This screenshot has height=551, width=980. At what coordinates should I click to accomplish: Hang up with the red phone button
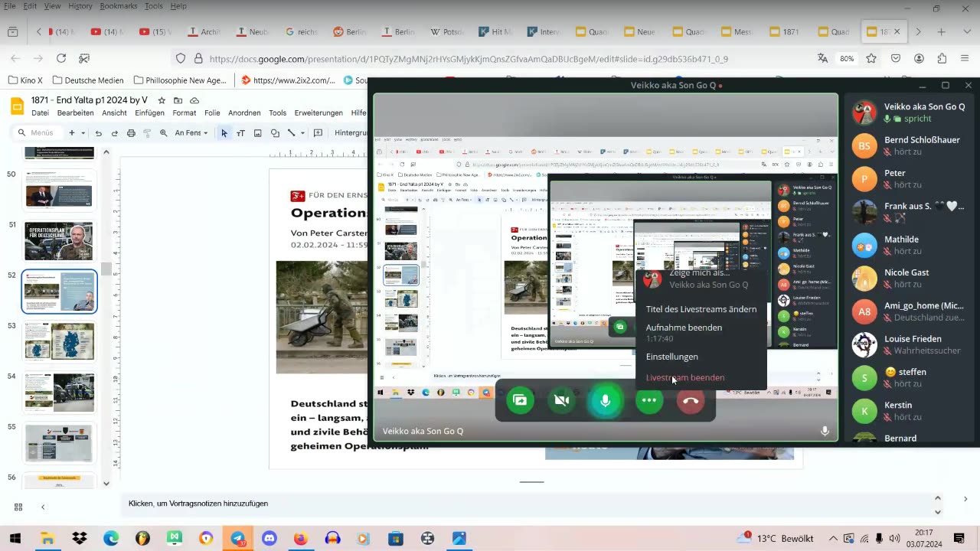tap(691, 399)
